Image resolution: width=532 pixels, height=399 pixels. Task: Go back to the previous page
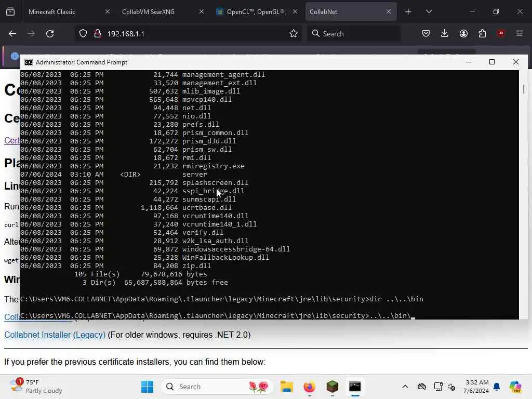[12, 34]
